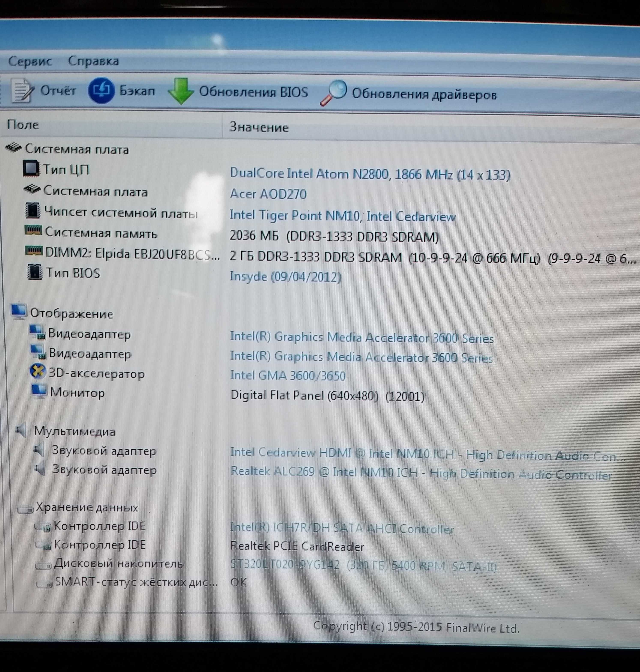Click the Системная плата row board icon

coord(32,189)
